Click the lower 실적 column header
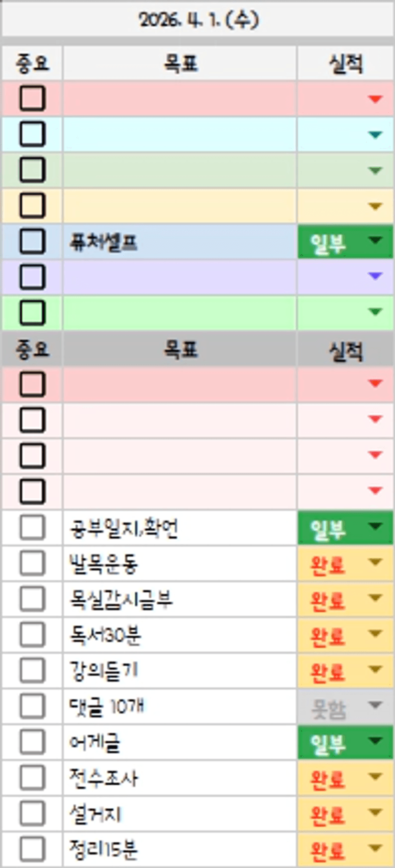 pyautogui.click(x=345, y=350)
